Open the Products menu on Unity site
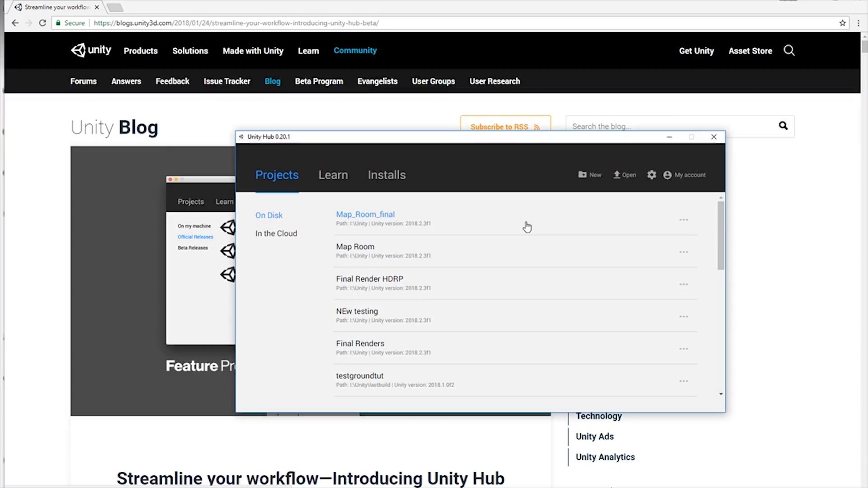 pyautogui.click(x=141, y=51)
